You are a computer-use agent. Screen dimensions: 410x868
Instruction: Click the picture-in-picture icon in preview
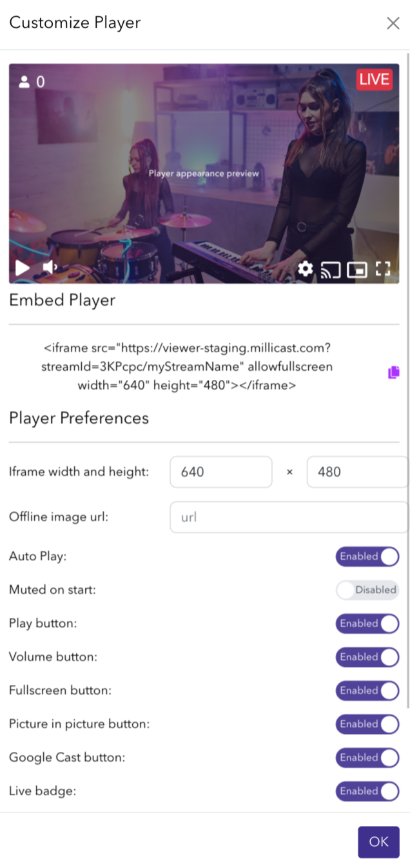[356, 270]
